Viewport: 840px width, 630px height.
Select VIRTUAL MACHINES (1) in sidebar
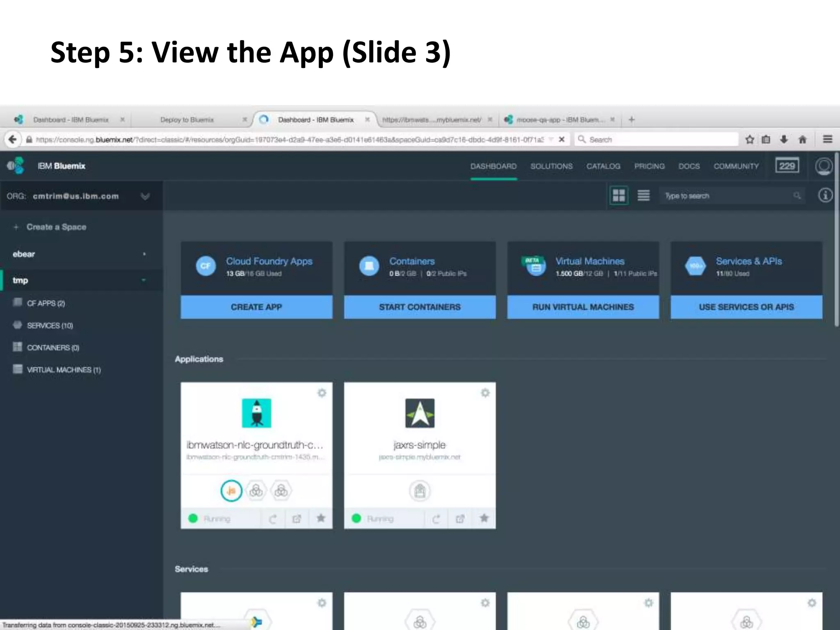click(64, 370)
